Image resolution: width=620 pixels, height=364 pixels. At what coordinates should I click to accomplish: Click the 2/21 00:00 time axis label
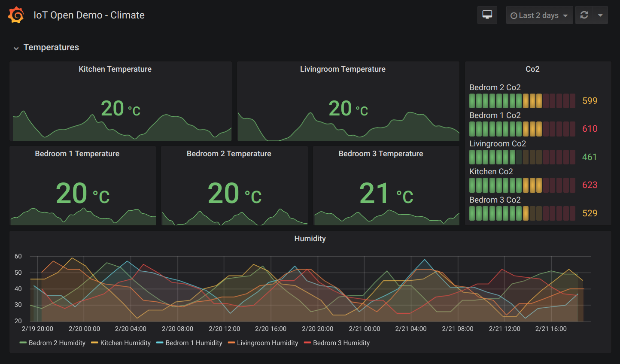click(365, 329)
